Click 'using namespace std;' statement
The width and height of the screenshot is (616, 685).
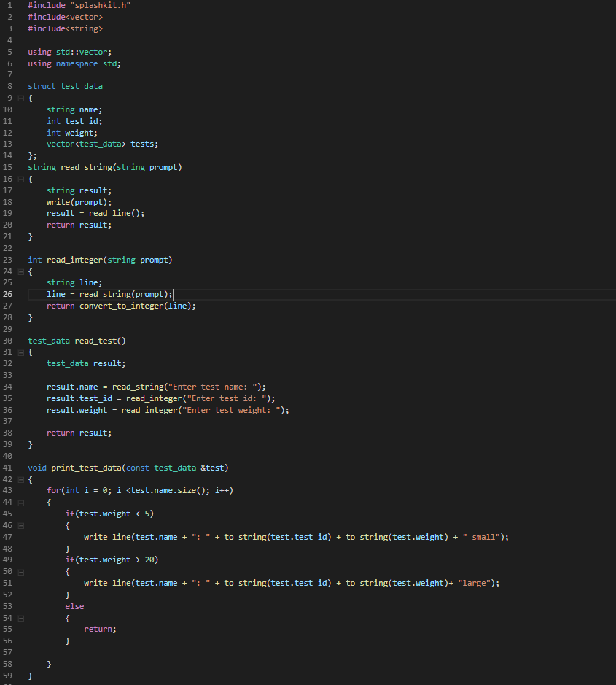(74, 63)
